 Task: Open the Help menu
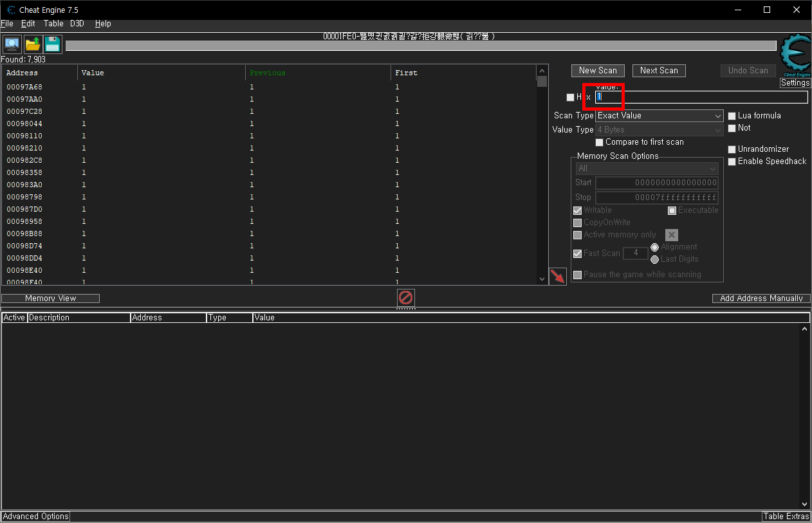pyautogui.click(x=103, y=23)
